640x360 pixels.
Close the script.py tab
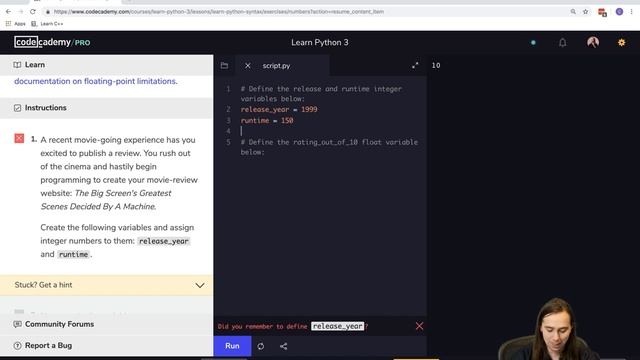coord(247,65)
